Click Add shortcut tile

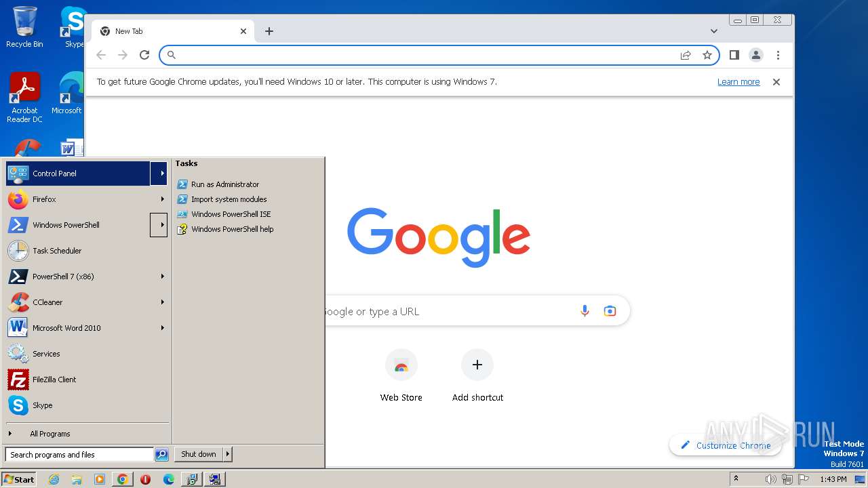point(477,376)
